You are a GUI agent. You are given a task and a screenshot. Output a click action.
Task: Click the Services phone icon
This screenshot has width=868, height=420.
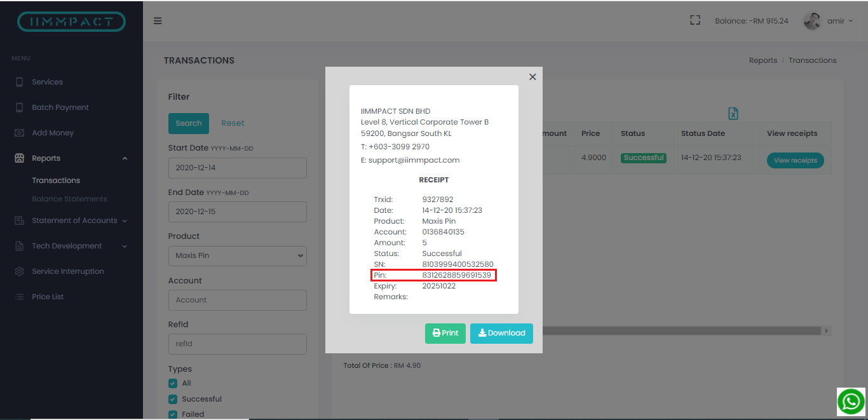(19, 82)
